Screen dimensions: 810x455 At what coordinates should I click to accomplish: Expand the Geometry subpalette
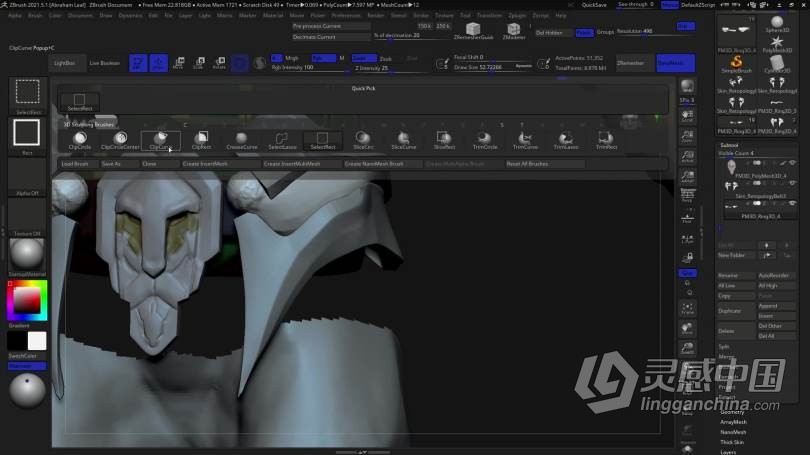733,412
